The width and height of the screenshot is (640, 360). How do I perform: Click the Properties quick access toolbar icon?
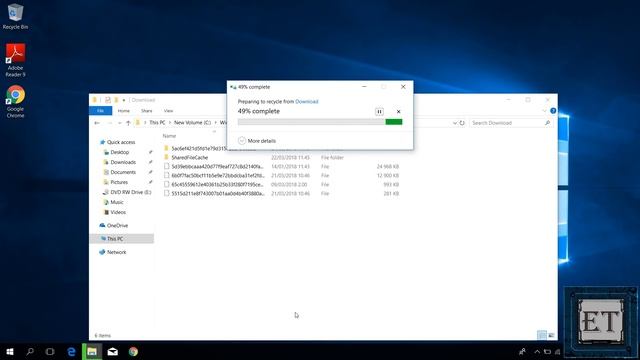point(108,100)
